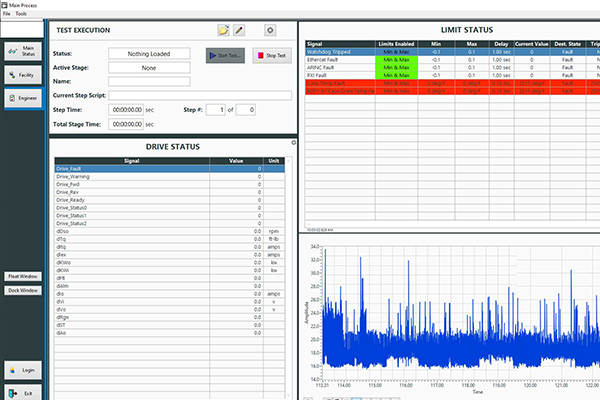
Task: Select the EDP1 A1 Case Drain Temp row
Action: (452, 91)
